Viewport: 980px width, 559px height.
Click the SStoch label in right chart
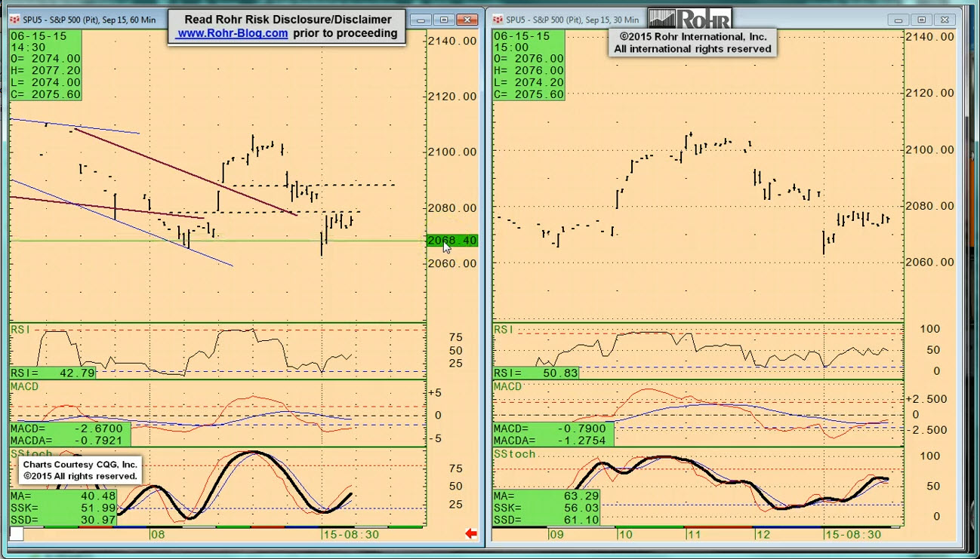click(x=514, y=454)
